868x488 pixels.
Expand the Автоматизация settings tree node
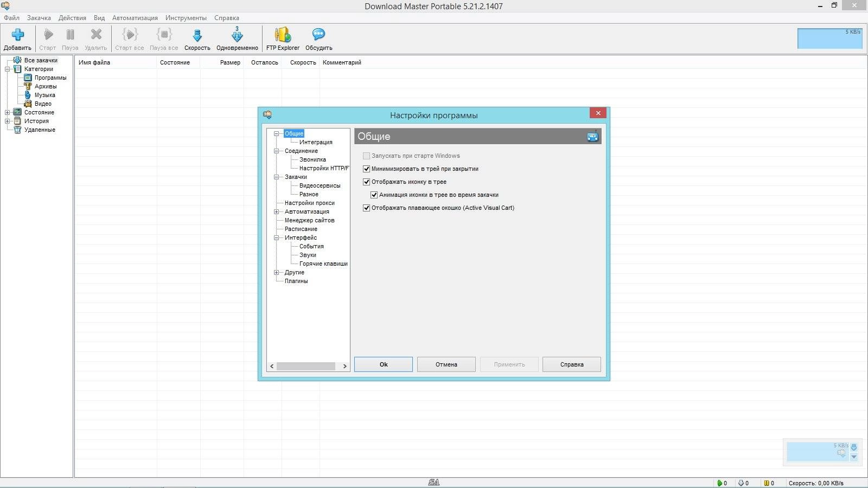click(x=276, y=211)
